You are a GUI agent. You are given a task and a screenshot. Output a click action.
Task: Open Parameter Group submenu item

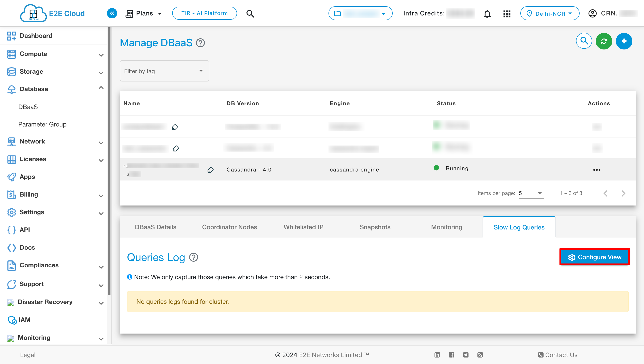coord(42,124)
